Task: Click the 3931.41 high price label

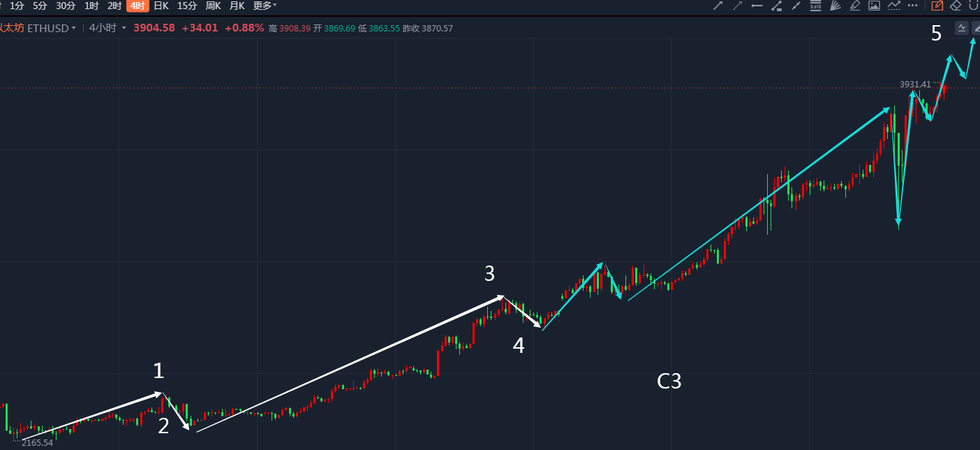Action: coord(915,85)
